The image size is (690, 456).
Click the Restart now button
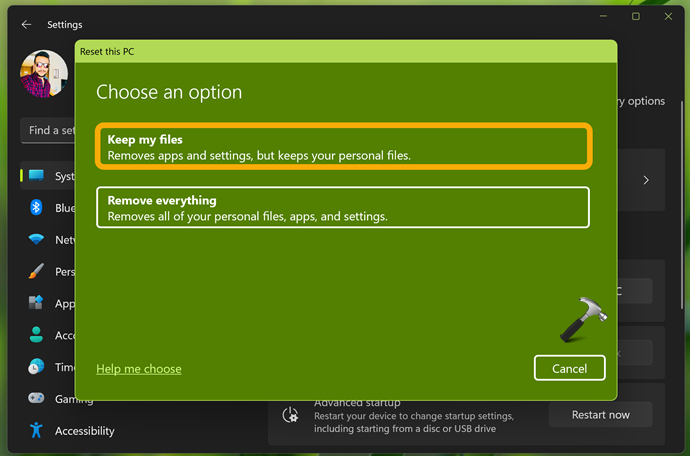(x=600, y=414)
